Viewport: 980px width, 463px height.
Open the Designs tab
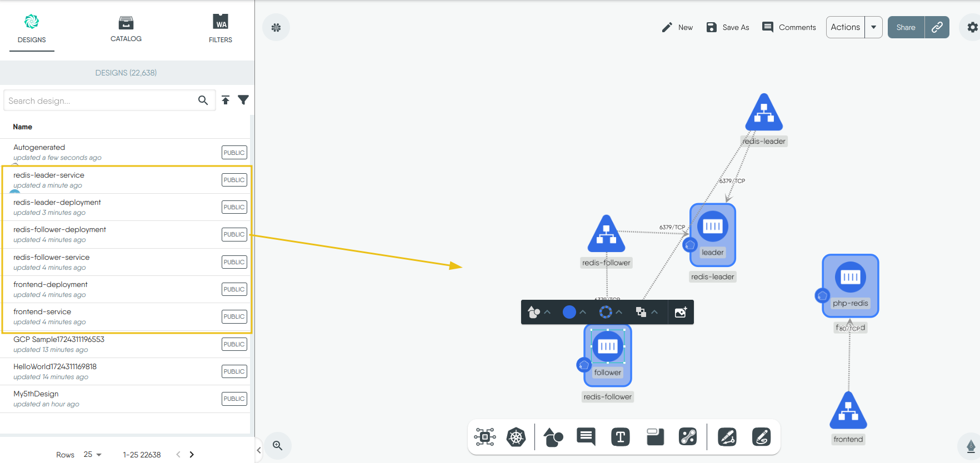click(32, 29)
